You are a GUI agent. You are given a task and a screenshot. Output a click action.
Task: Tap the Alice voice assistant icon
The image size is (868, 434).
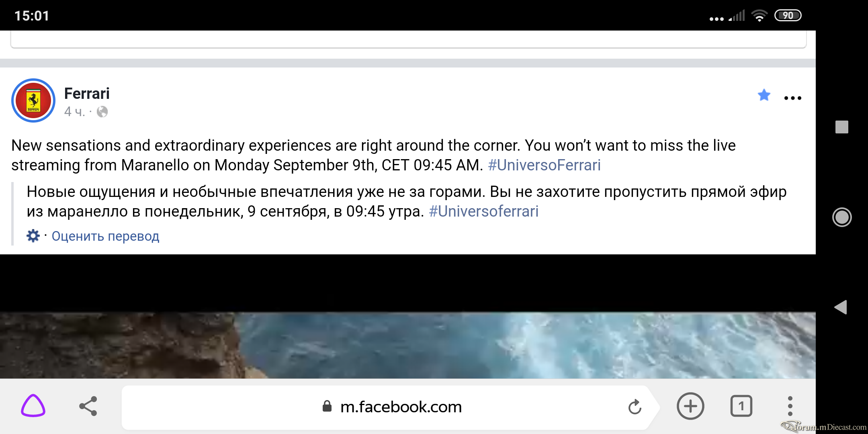[33, 406]
